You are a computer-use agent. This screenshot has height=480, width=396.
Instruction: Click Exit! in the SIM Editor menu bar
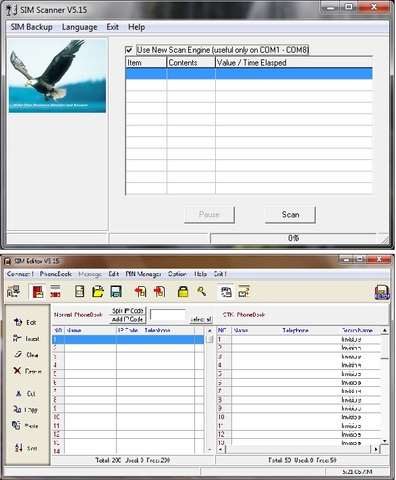[x=220, y=274]
